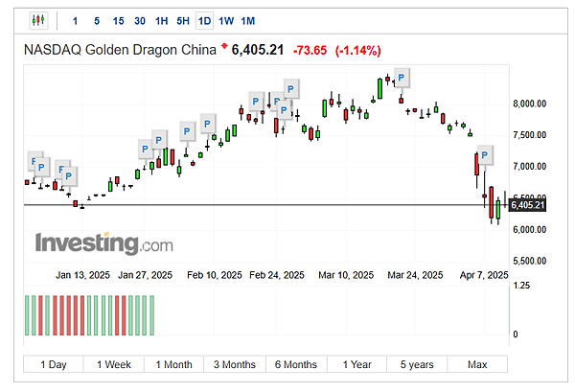Viewport: 575px width, 392px height.
Task: Click the 7,500.00 price axis label
Action: pos(530,135)
